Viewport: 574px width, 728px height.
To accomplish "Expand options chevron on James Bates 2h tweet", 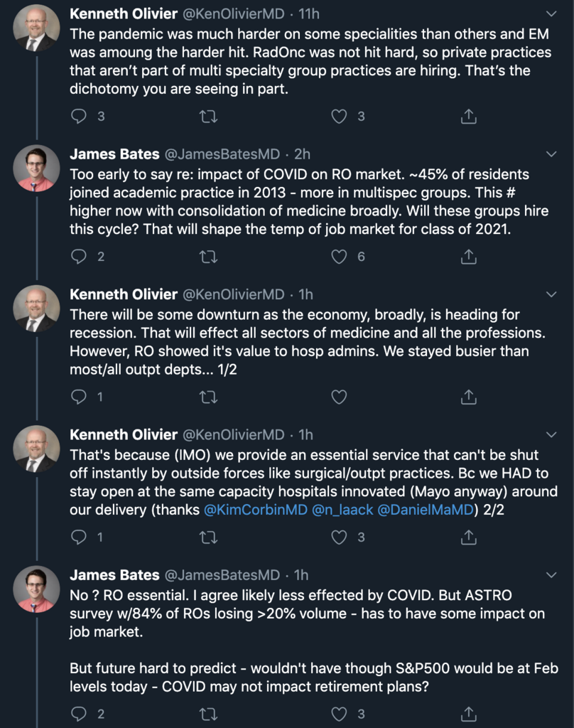I will [x=551, y=154].
